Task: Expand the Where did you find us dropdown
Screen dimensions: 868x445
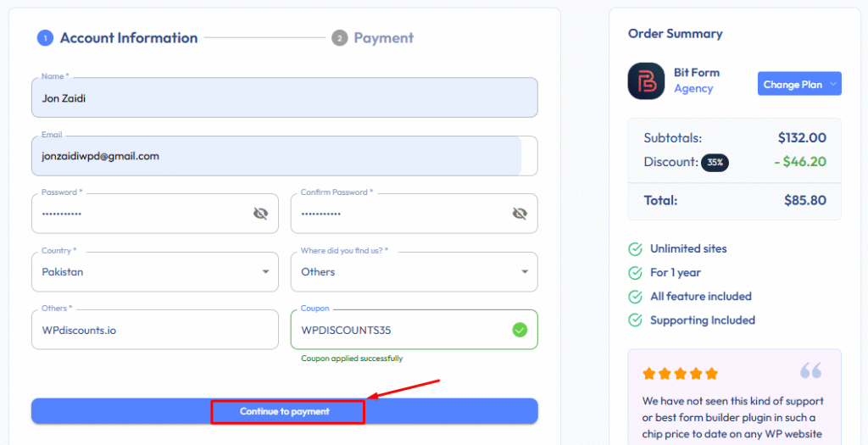Action: (414, 272)
